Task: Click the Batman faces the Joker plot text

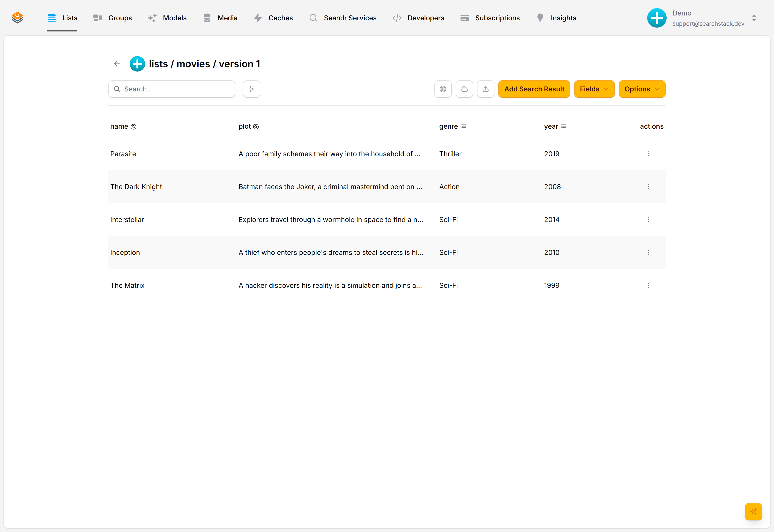Action: (330, 187)
